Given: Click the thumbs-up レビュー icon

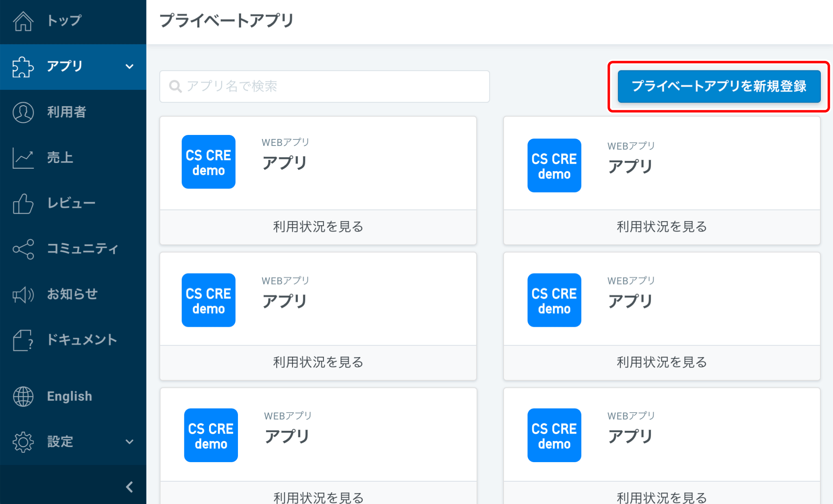Looking at the screenshot, I should point(23,203).
